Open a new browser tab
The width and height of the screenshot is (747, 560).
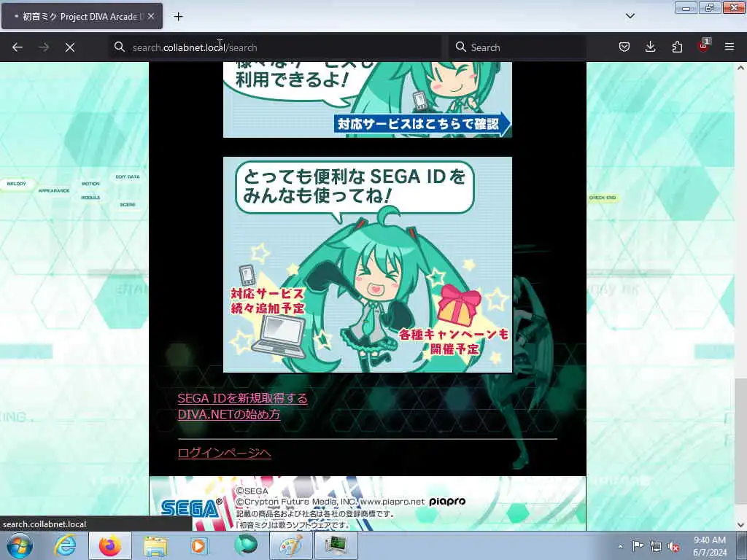click(178, 17)
